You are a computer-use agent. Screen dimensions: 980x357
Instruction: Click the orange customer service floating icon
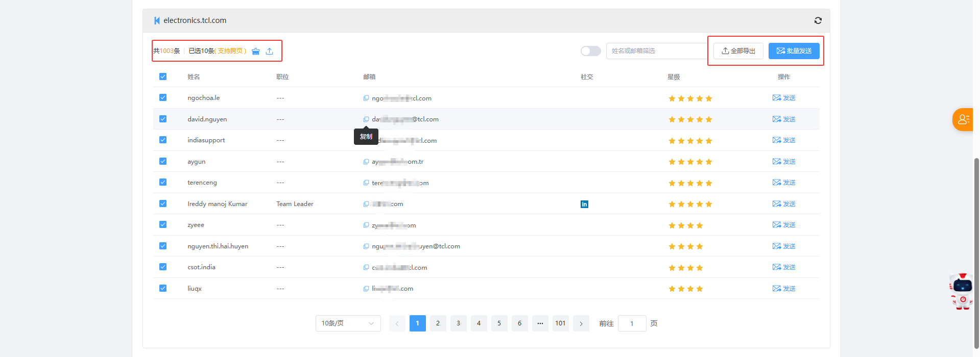point(963,119)
